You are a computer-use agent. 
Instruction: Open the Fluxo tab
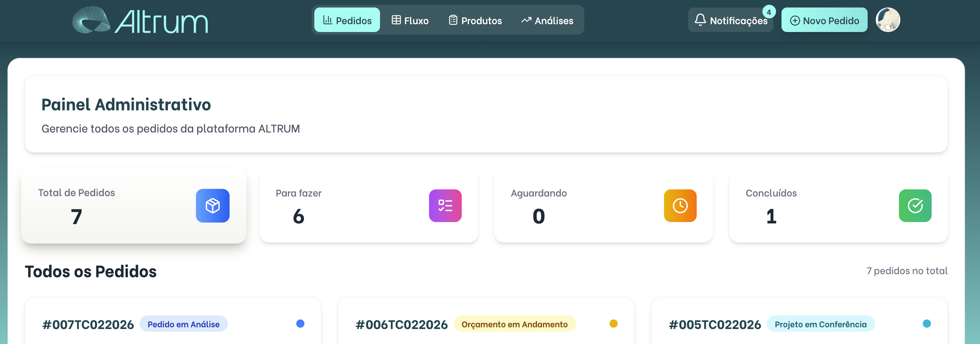click(410, 20)
